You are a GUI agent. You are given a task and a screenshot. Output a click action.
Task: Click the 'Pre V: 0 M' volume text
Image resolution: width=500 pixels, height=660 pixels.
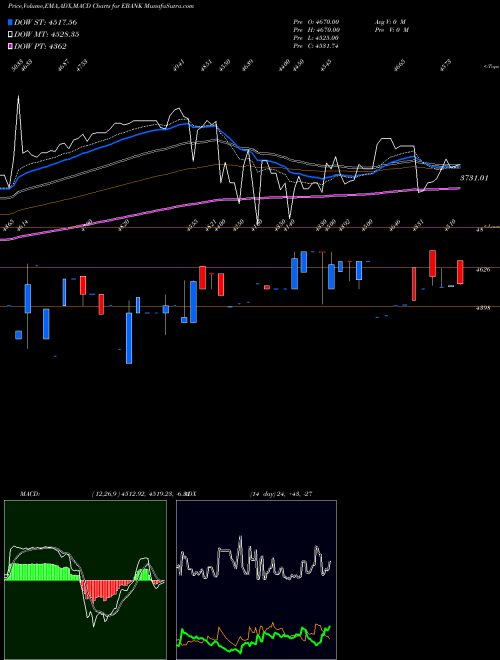click(x=391, y=30)
